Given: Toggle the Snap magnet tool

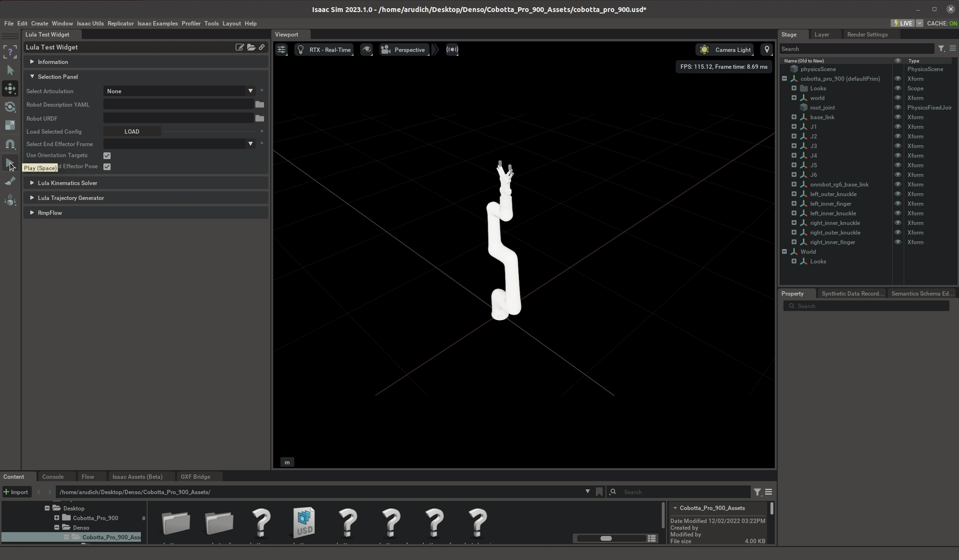Looking at the screenshot, I should pos(10,144).
